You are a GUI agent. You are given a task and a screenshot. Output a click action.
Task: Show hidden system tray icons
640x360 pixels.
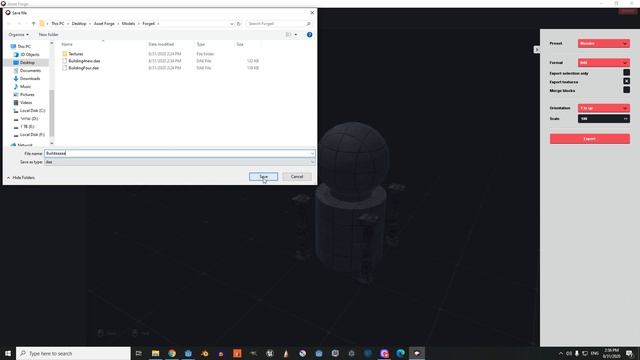click(561, 353)
